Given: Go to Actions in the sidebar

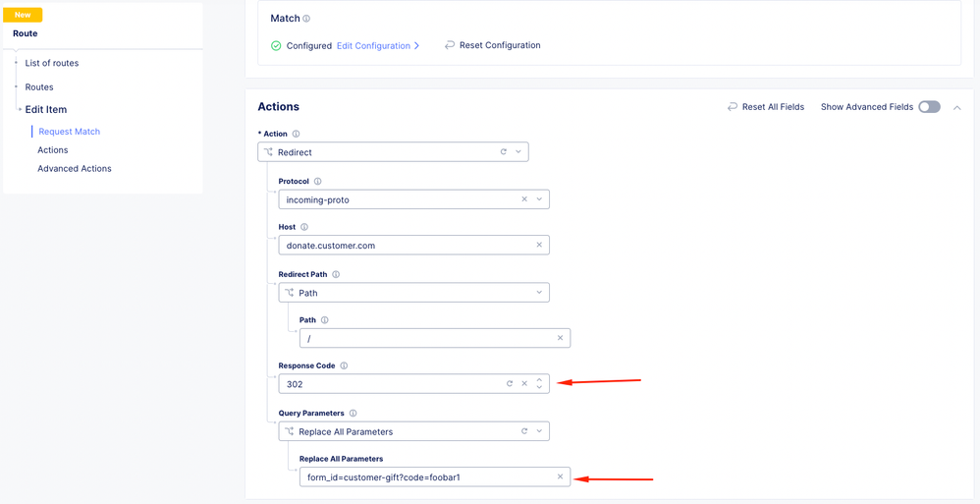Looking at the screenshot, I should [x=53, y=150].
